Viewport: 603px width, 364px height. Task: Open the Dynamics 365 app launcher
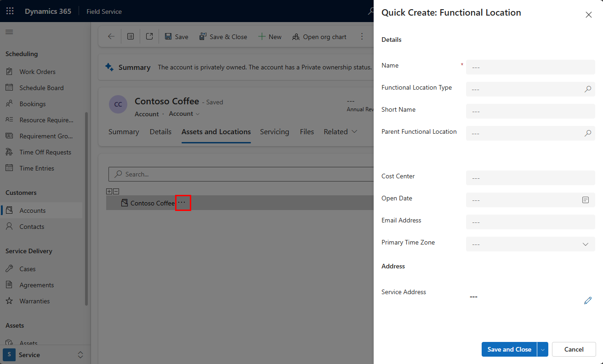[10, 11]
